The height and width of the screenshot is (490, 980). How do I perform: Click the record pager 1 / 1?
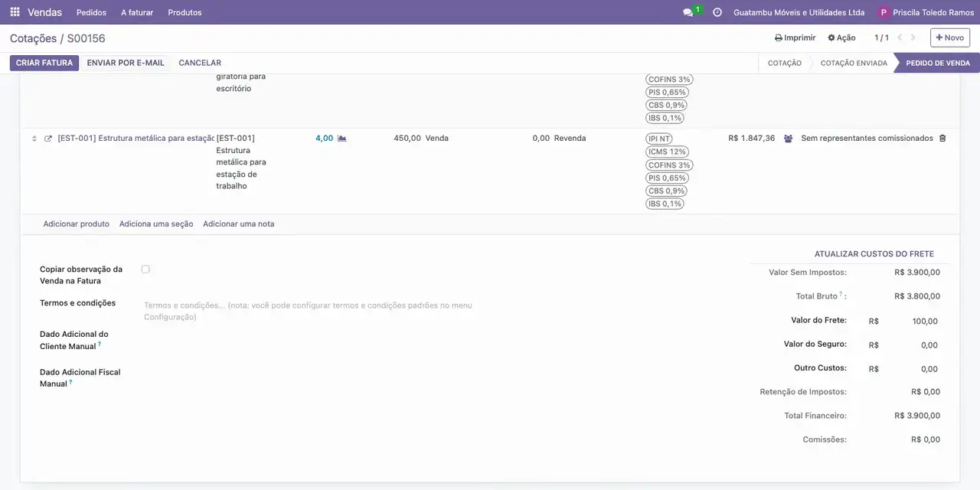tap(881, 38)
